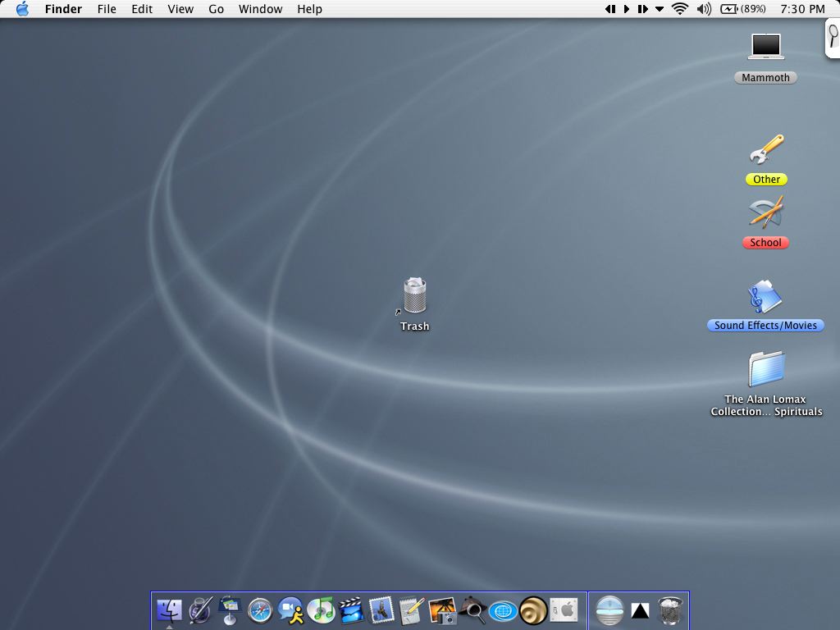
Task: Open the Mail stamp icon in dock
Action: [x=381, y=609]
